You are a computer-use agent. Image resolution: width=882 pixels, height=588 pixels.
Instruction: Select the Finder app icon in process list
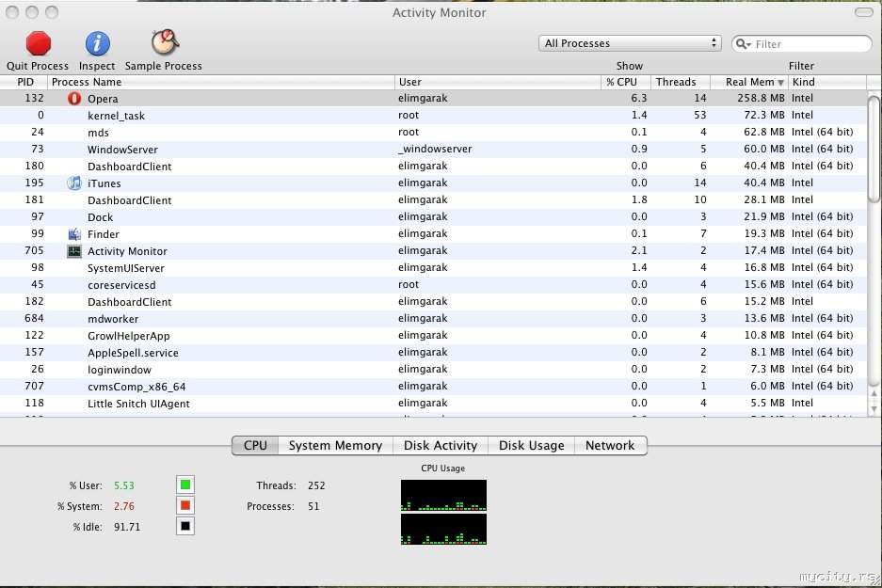(x=74, y=234)
